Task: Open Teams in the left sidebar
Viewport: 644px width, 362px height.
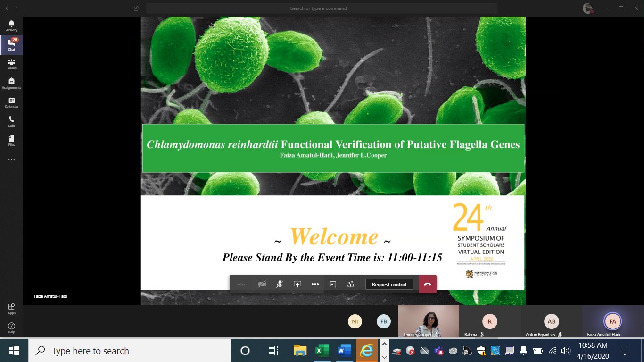Action: pyautogui.click(x=11, y=64)
